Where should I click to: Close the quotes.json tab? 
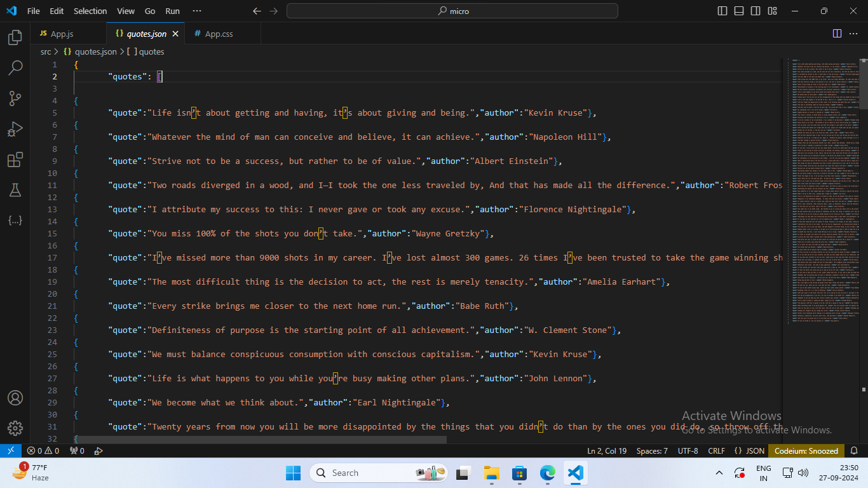(175, 34)
